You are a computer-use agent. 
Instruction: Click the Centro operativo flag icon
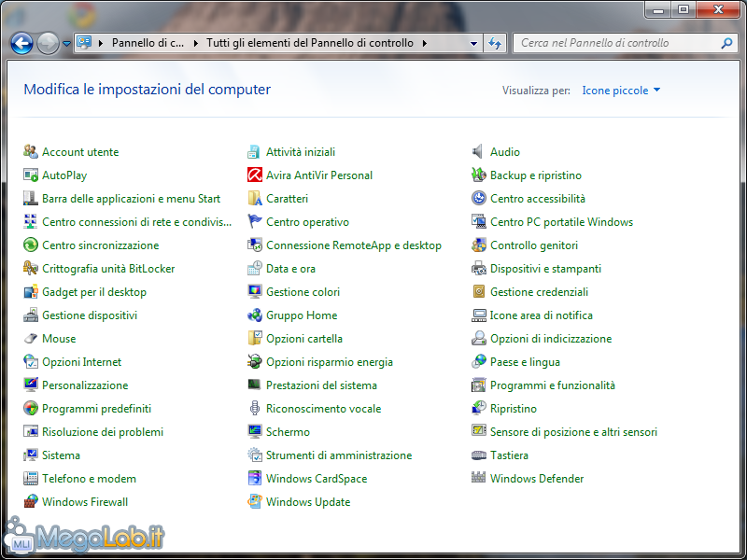coord(255,222)
